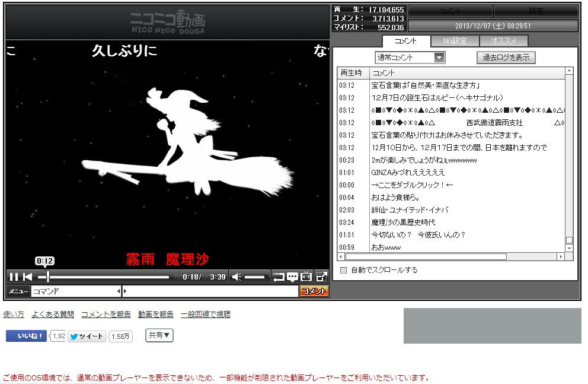Open the 一般回線で視聴 link
588x384 pixels.
[206, 314]
